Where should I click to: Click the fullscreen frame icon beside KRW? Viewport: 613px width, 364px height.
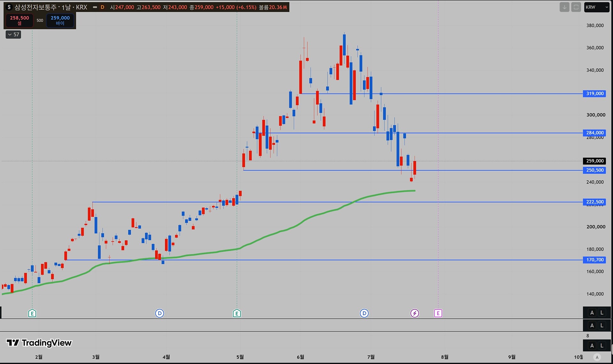coord(576,7)
